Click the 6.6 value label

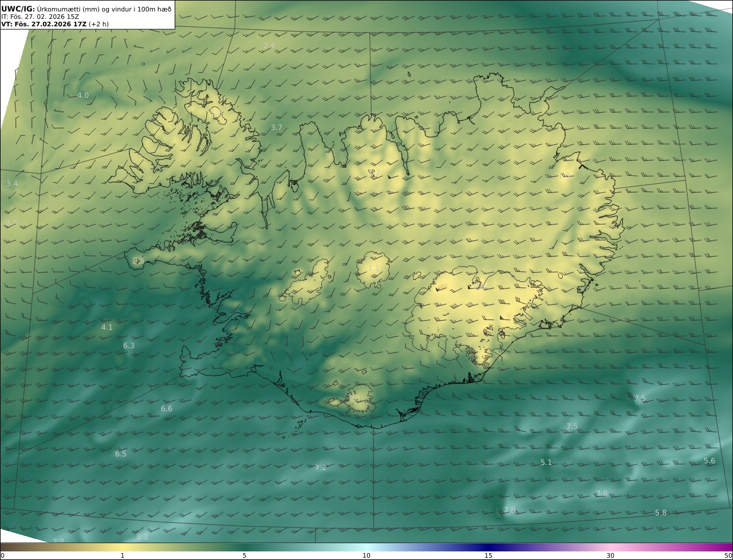tap(167, 408)
